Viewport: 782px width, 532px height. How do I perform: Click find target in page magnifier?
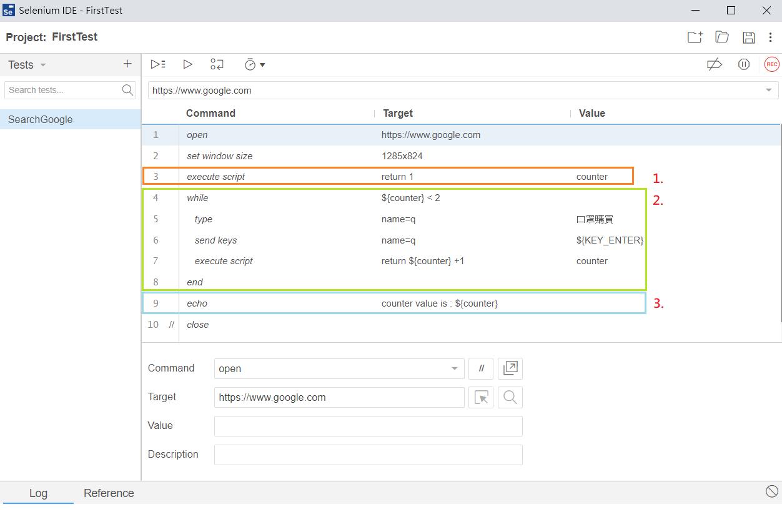[510, 397]
